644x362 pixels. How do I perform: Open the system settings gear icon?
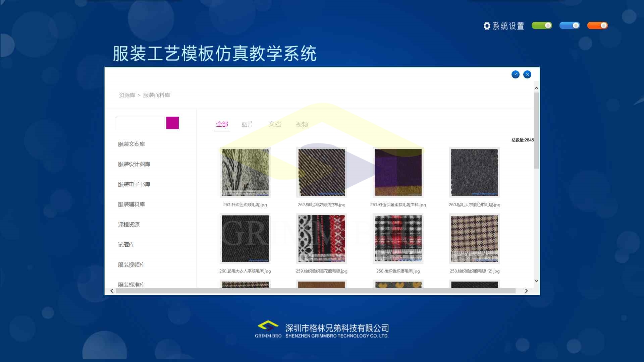click(487, 26)
